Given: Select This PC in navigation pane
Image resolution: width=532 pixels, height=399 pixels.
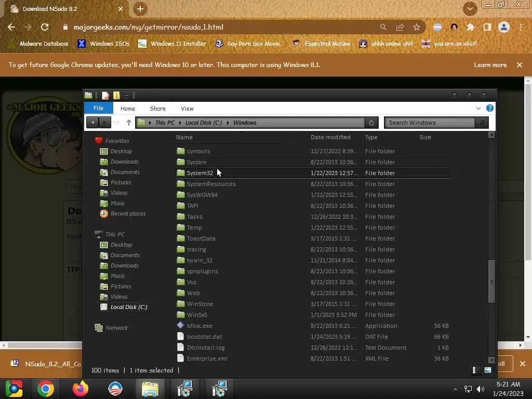Looking at the screenshot, I should 115,234.
